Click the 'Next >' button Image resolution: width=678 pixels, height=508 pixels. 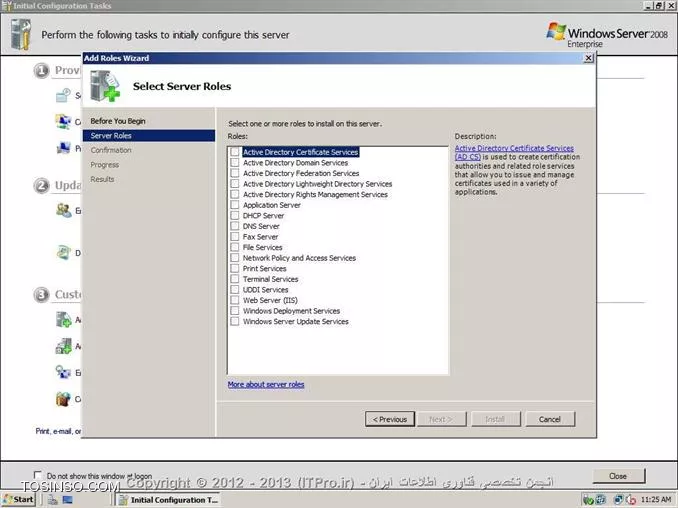(441, 419)
